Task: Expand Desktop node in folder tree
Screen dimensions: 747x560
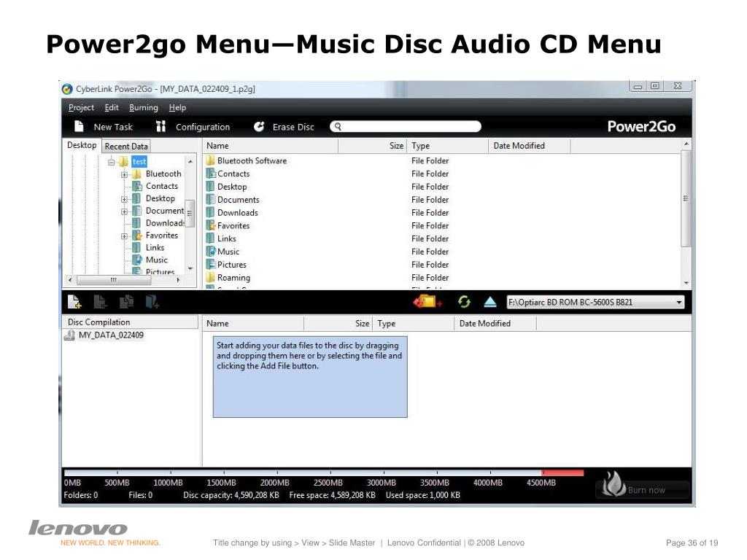Action: tap(124, 199)
